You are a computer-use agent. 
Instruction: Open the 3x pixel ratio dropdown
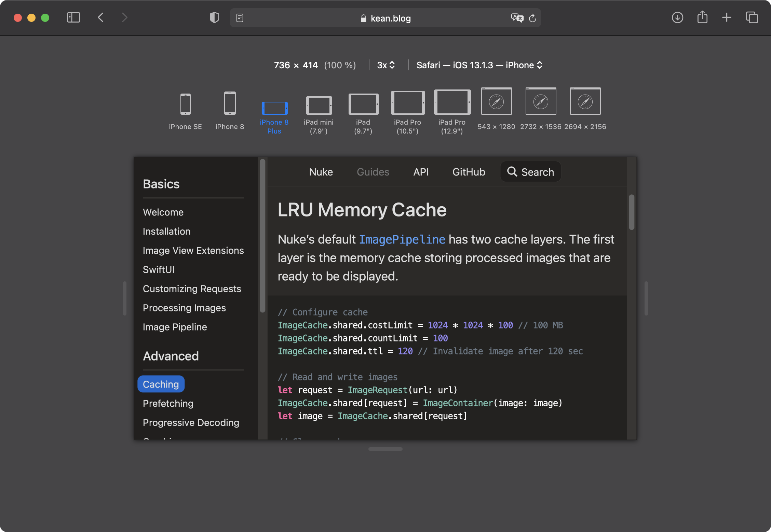[386, 65]
